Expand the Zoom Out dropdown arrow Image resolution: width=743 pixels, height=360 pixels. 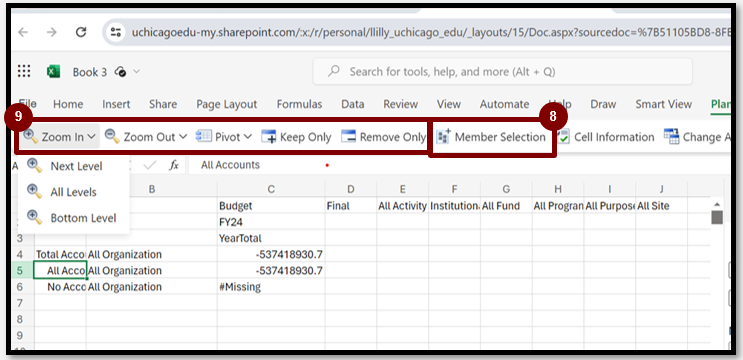(183, 137)
